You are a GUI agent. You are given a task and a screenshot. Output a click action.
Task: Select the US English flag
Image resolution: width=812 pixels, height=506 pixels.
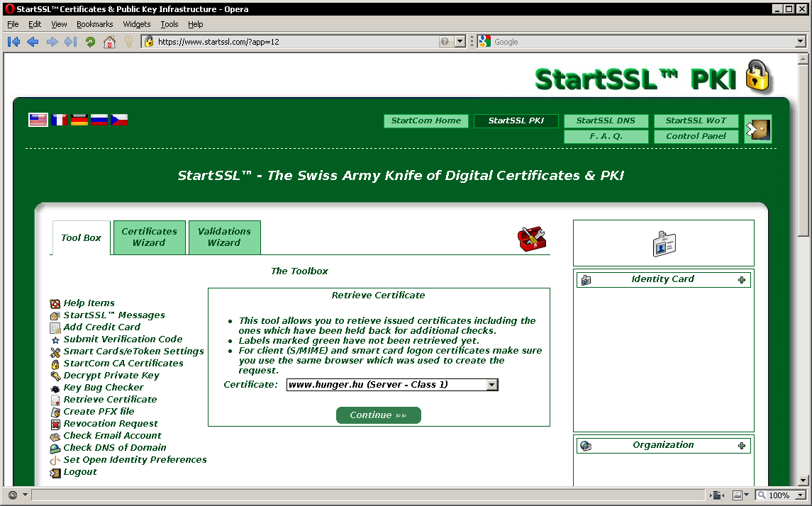tap(38, 120)
